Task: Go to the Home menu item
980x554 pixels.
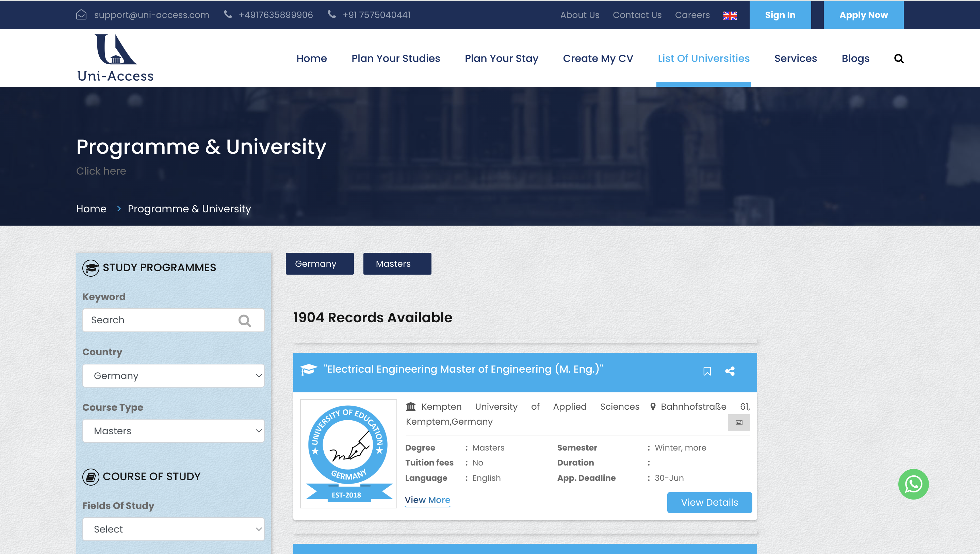Action: [312, 59]
